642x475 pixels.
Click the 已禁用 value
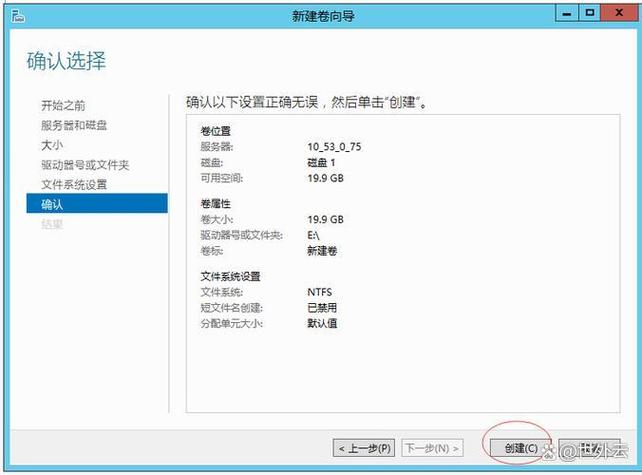tap(322, 308)
